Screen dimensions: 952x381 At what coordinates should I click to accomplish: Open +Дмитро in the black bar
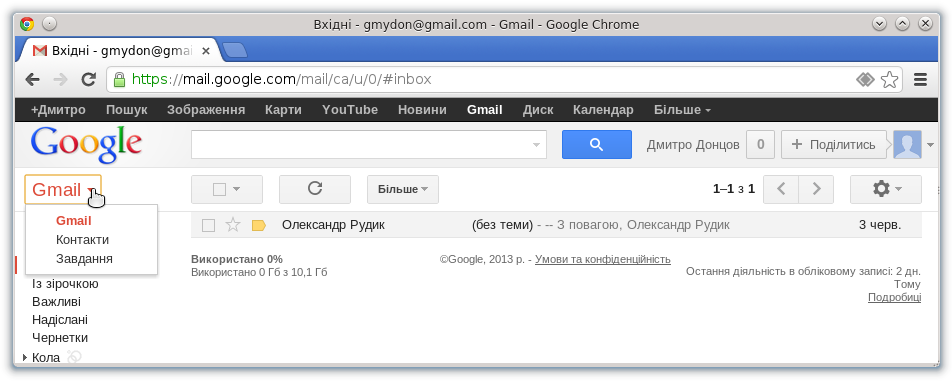coord(58,110)
